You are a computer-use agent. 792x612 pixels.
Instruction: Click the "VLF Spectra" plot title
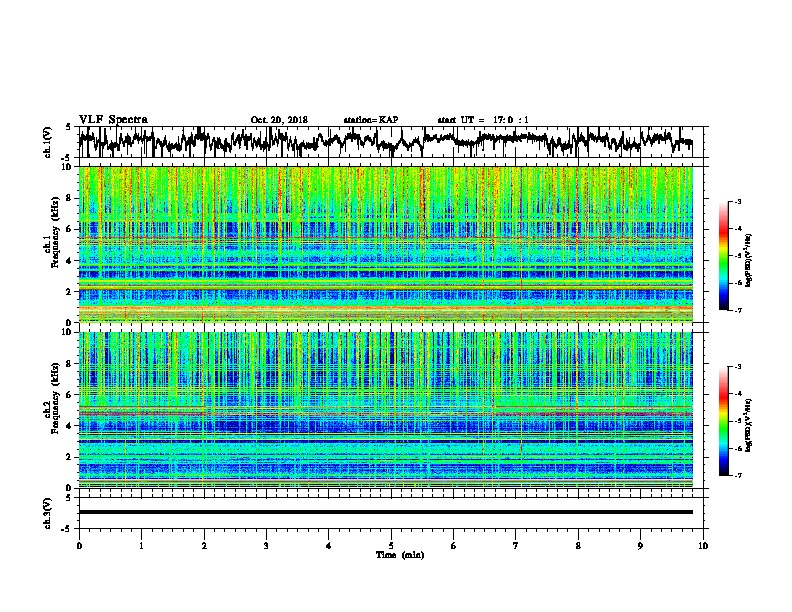(x=113, y=120)
